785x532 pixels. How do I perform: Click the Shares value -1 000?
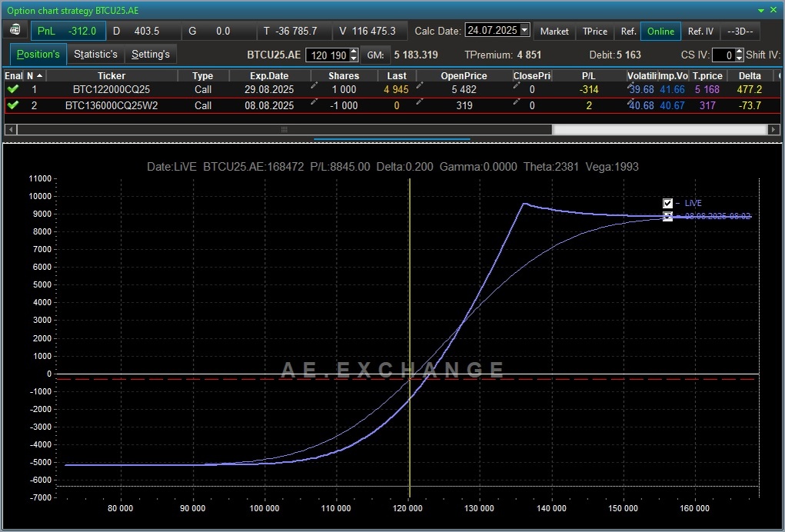click(x=343, y=105)
